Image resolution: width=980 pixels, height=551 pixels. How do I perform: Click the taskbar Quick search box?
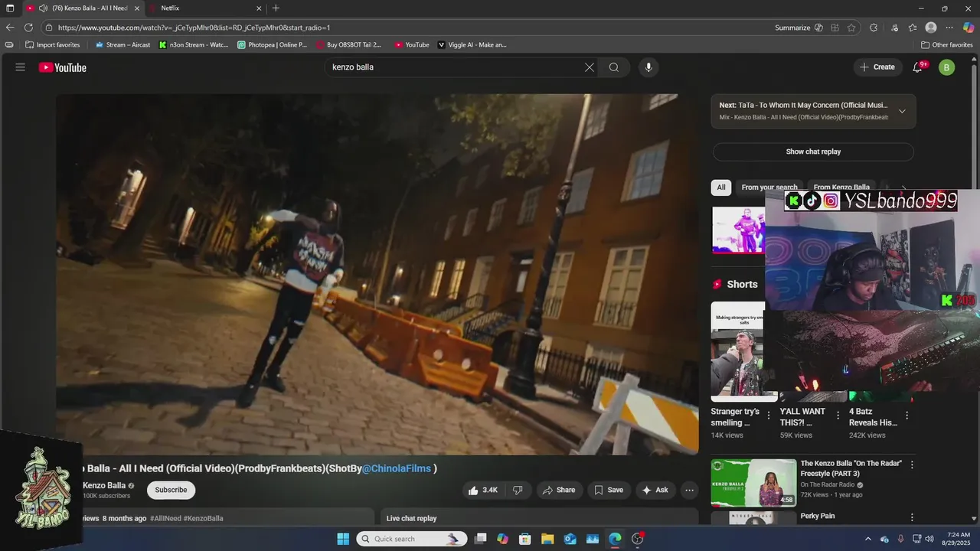[x=412, y=539]
